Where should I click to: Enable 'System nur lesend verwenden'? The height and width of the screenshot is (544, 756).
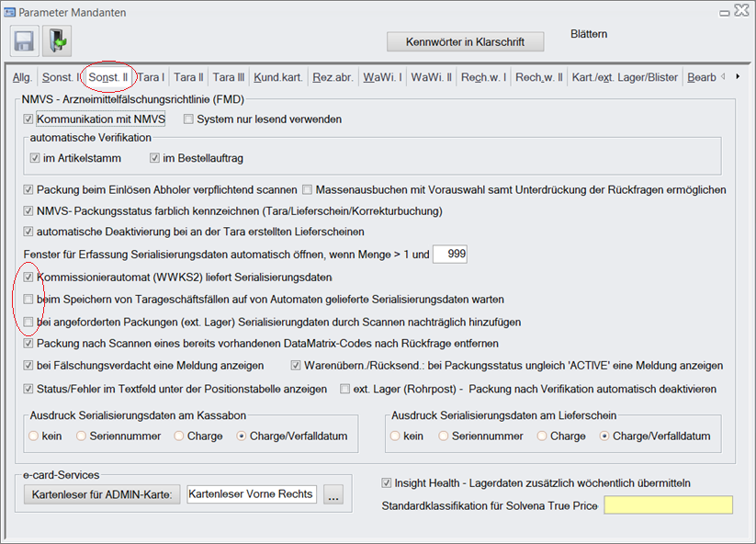coord(189,119)
